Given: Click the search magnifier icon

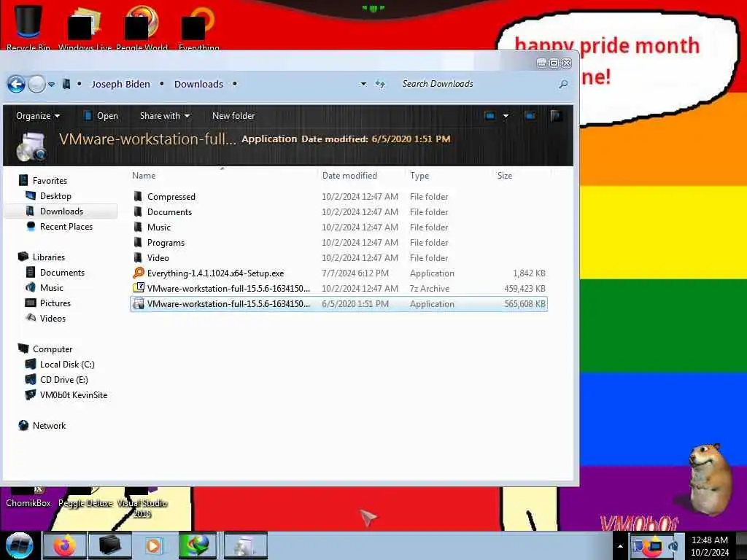Looking at the screenshot, I should (x=564, y=85).
